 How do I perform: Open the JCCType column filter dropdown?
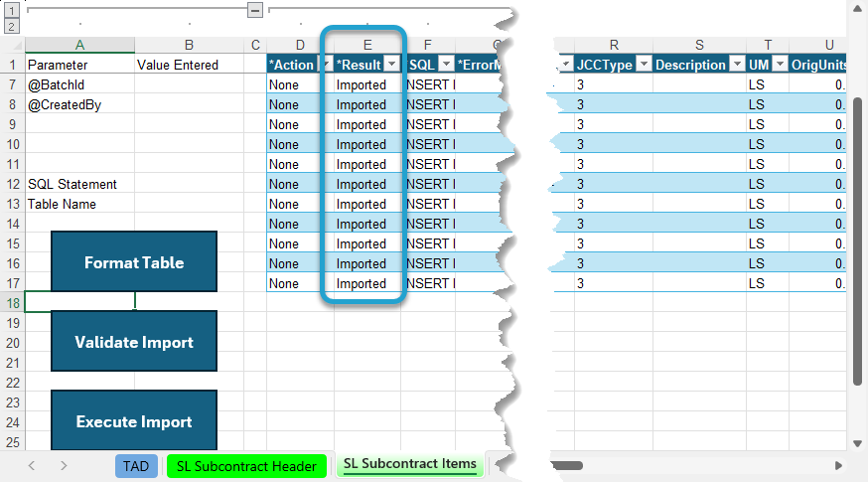[644, 65]
